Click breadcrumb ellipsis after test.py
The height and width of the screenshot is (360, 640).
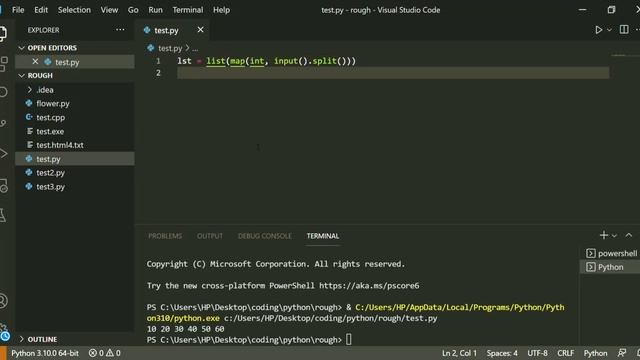(x=195, y=49)
